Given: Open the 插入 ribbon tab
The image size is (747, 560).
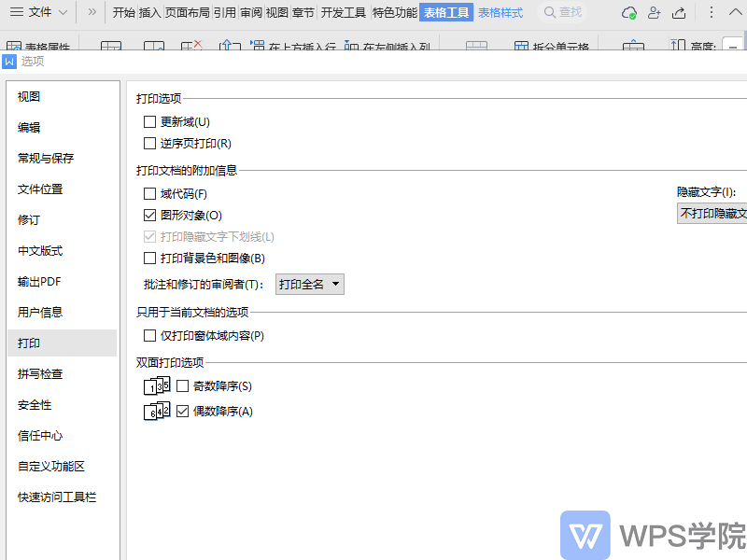Looking at the screenshot, I should (149, 12).
